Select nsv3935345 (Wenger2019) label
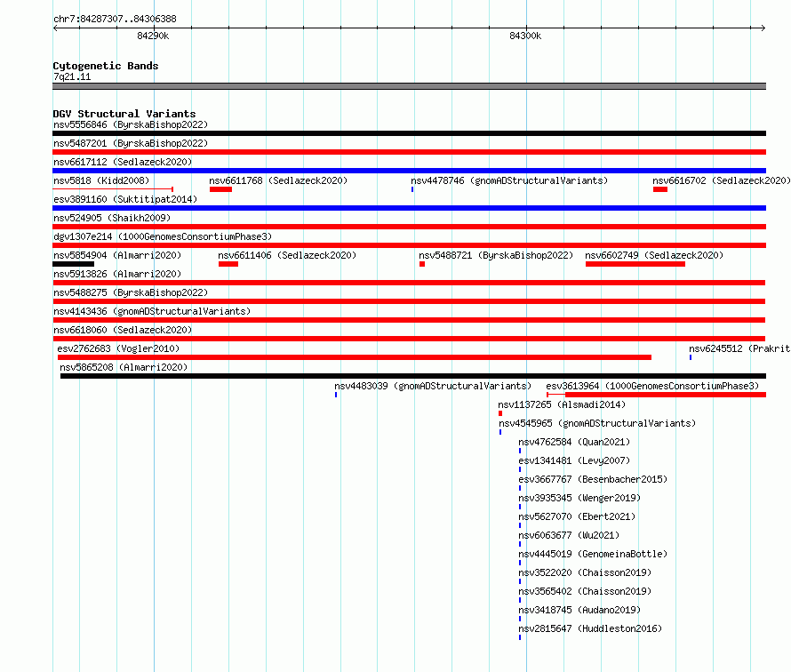Screen dimensions: 791x672 [x=579, y=498]
